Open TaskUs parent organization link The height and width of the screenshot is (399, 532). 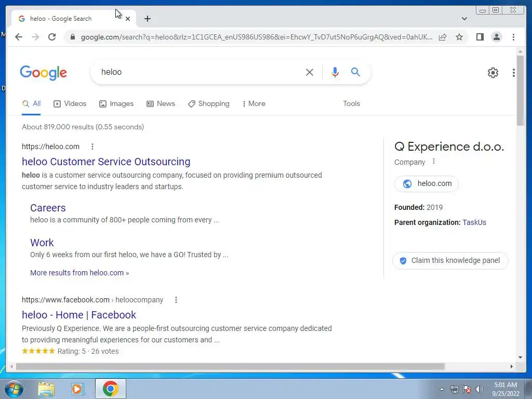(x=474, y=222)
